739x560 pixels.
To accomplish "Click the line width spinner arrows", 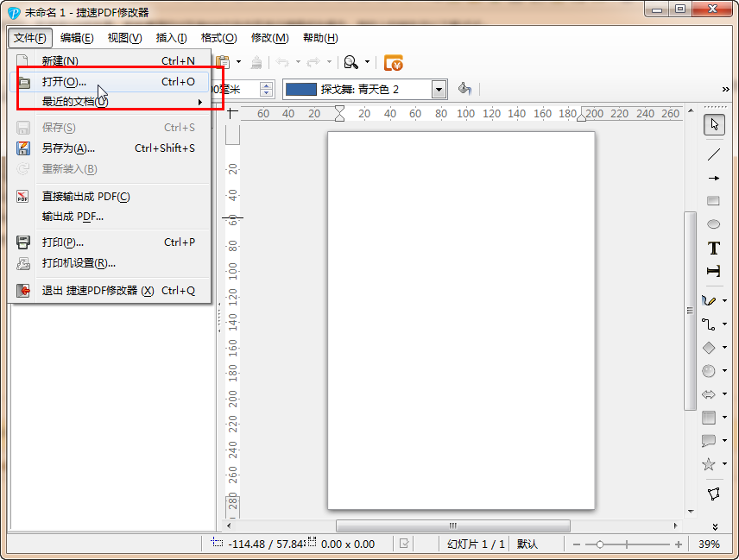I will click(266, 89).
